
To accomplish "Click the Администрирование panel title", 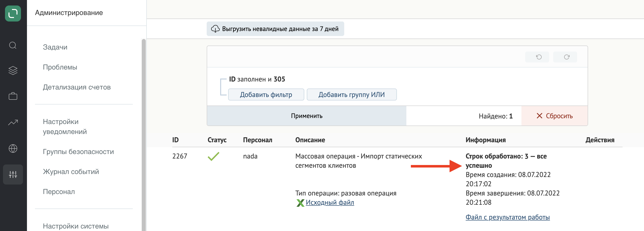I will [69, 12].
